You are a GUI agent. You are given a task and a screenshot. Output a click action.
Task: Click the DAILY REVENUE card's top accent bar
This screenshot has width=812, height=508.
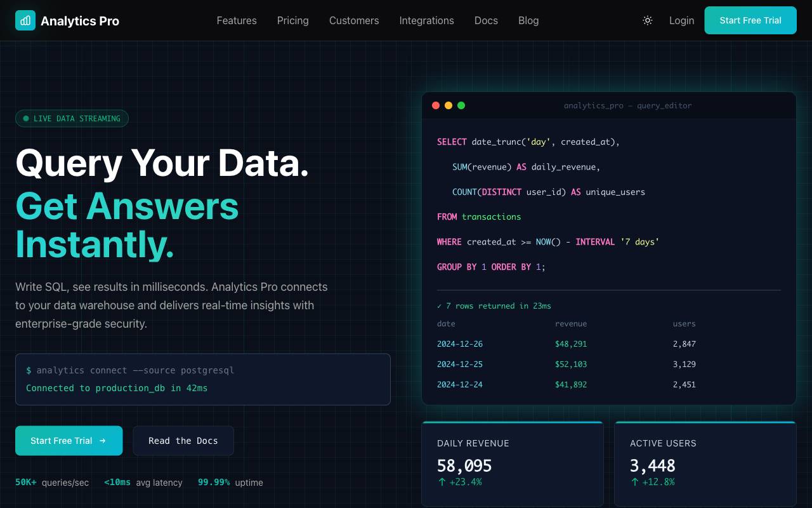(x=513, y=422)
